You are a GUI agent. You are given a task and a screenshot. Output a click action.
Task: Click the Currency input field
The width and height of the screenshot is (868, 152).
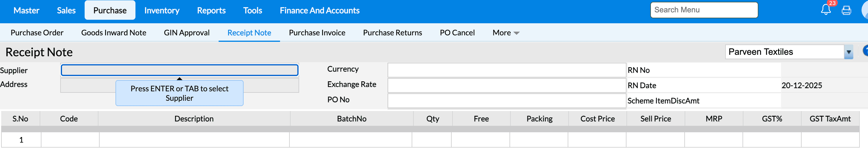(507, 70)
